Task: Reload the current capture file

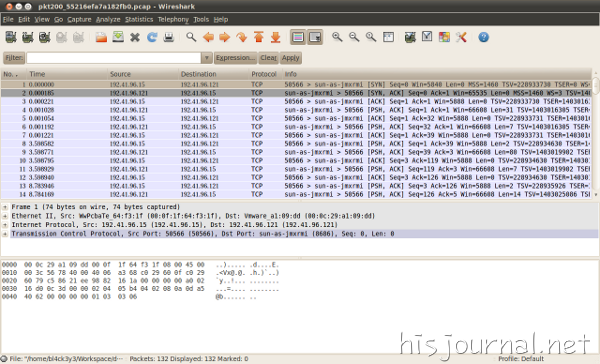Action: (152, 37)
